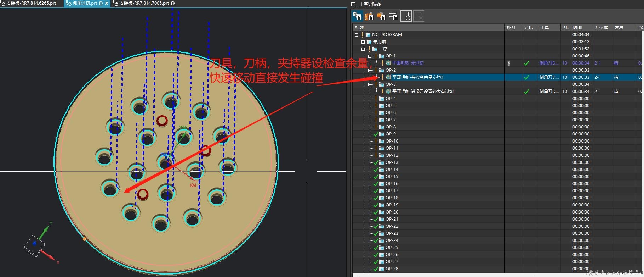Click the OP-13 green check status icon
This screenshot has height=277, width=644.
click(x=376, y=162)
